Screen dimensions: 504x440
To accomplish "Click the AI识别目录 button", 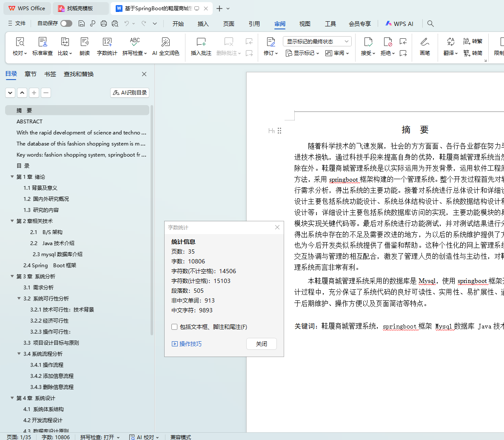I will click(130, 92).
